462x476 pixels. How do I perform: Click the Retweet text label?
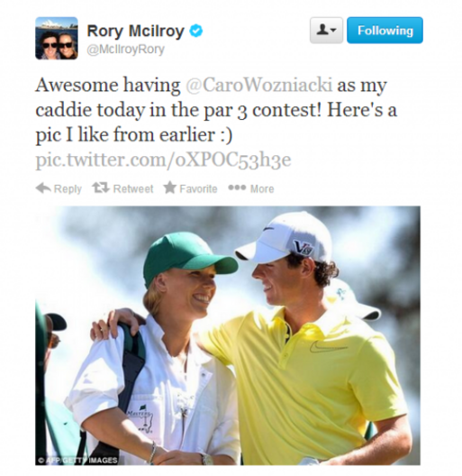pyautogui.click(x=133, y=188)
